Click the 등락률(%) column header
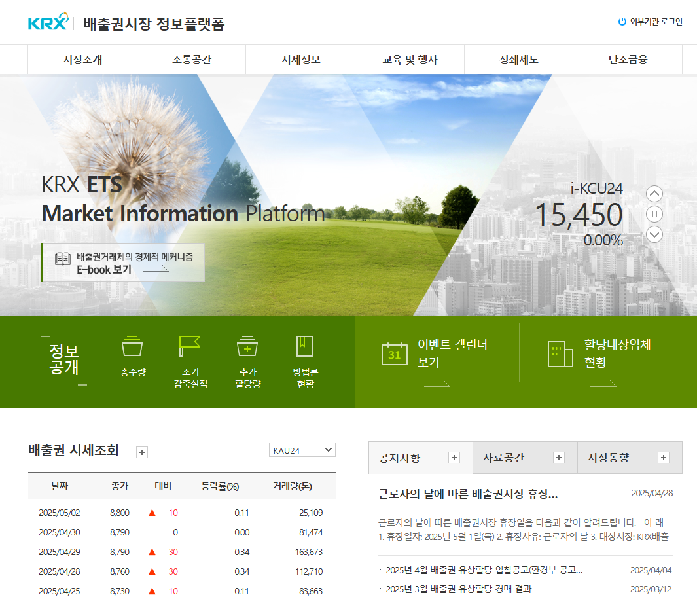This screenshot has width=697, height=616. pyautogui.click(x=220, y=486)
